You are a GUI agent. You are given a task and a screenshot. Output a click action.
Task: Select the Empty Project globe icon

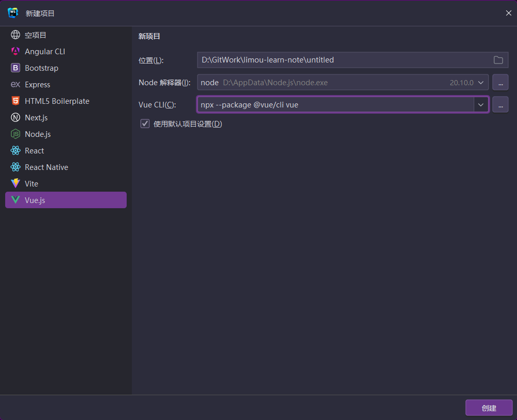click(16, 35)
